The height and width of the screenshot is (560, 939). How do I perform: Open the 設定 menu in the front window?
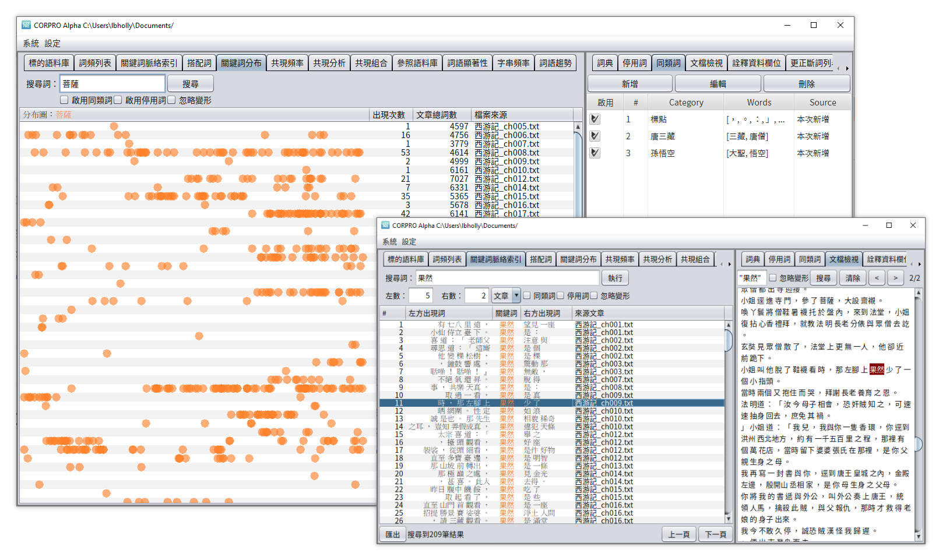pyautogui.click(x=409, y=241)
